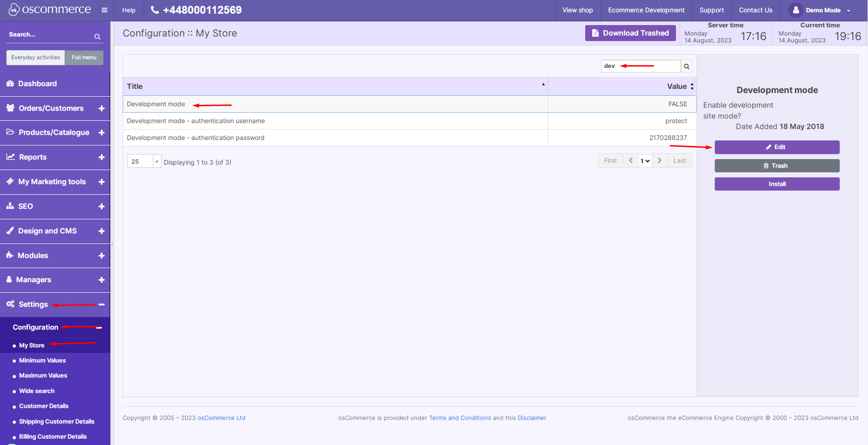The height and width of the screenshot is (445, 868).
Task: Click the Install button
Action: point(777,184)
